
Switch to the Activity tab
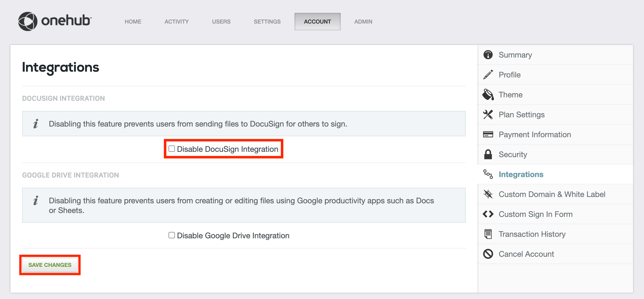(x=177, y=22)
